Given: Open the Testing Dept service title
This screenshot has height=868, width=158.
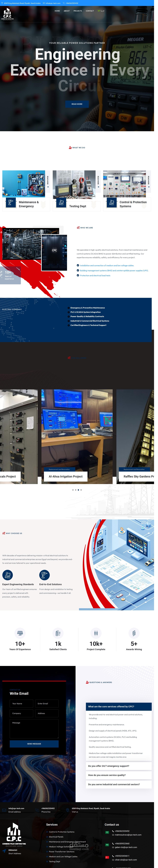Looking at the screenshot, I should (78, 206).
